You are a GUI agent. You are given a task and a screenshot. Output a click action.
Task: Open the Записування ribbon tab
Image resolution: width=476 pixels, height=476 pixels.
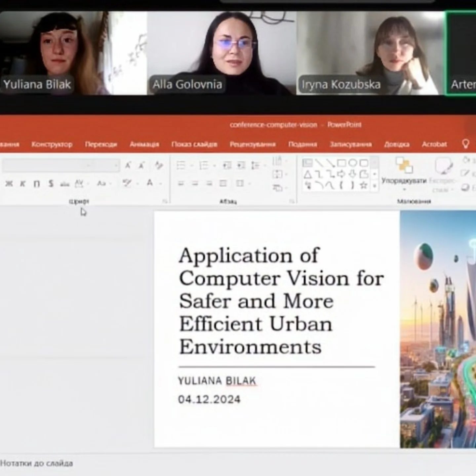pyautogui.click(x=351, y=144)
